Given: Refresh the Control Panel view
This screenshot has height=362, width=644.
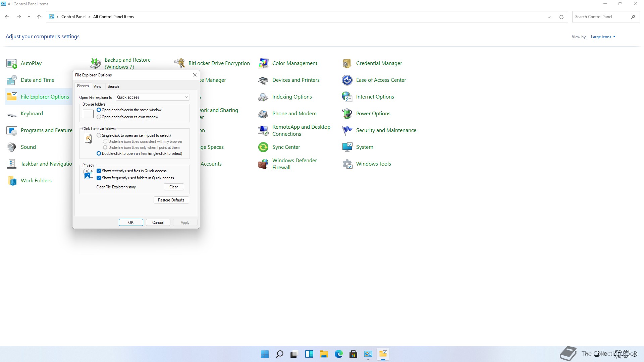Looking at the screenshot, I should point(561,17).
